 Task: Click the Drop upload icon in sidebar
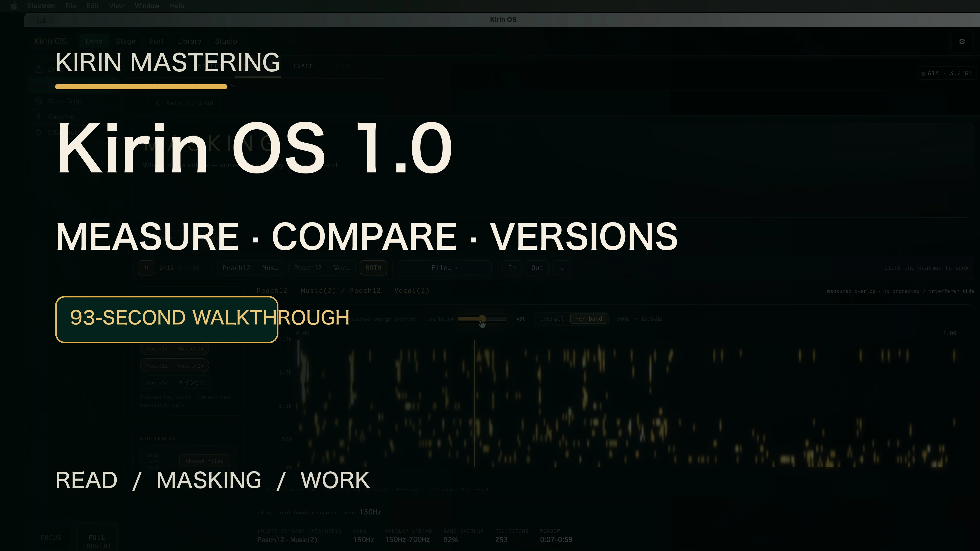(x=39, y=69)
